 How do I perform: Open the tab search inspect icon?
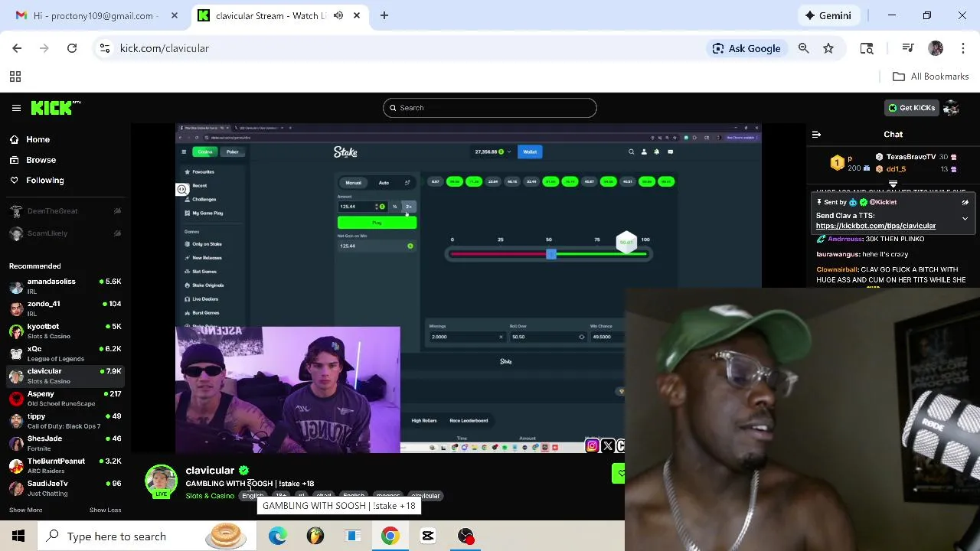[867, 48]
